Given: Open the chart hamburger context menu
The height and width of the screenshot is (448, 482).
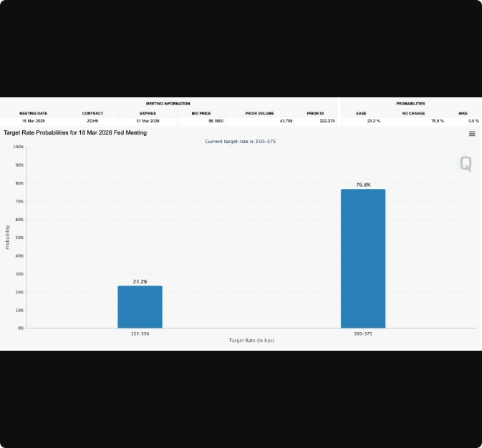Looking at the screenshot, I should [x=472, y=134].
